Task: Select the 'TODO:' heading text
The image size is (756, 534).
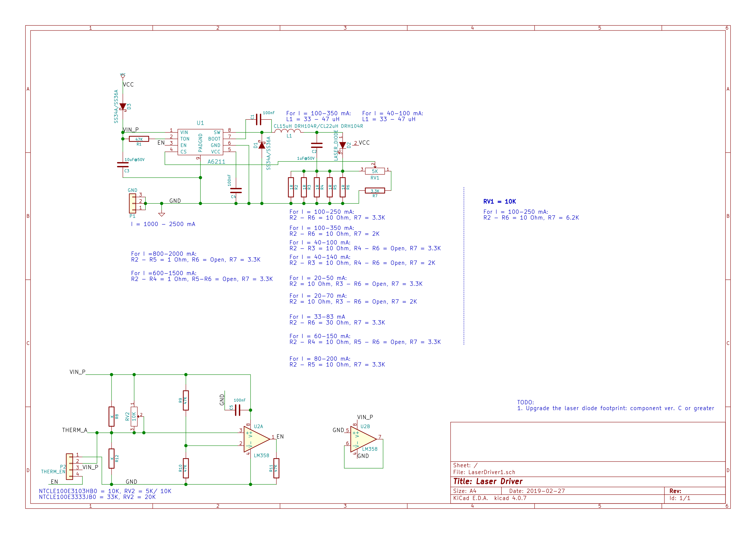Action: tap(525, 402)
